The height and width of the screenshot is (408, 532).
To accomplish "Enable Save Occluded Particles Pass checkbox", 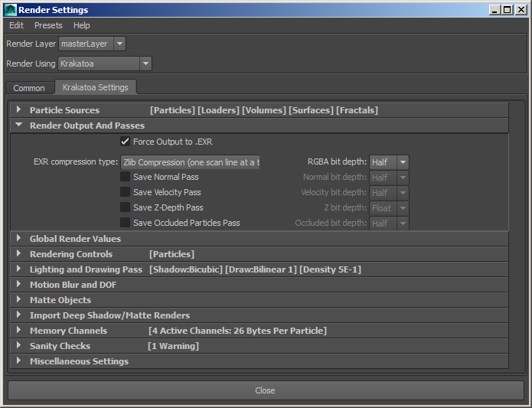I will (126, 223).
